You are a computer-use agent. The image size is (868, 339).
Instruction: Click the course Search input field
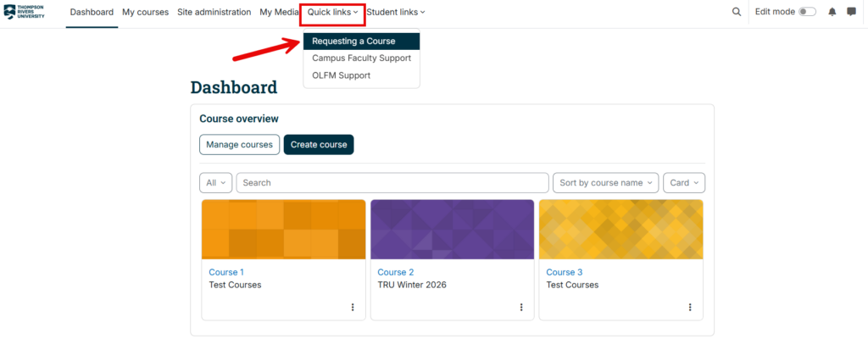(x=392, y=183)
